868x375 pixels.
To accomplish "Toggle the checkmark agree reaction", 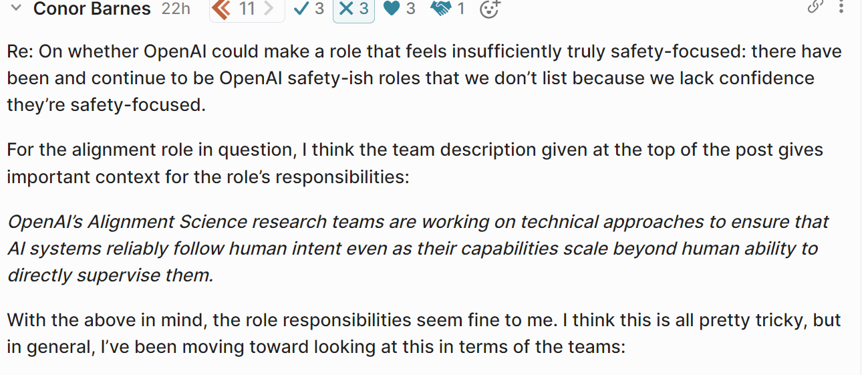I will (x=309, y=9).
